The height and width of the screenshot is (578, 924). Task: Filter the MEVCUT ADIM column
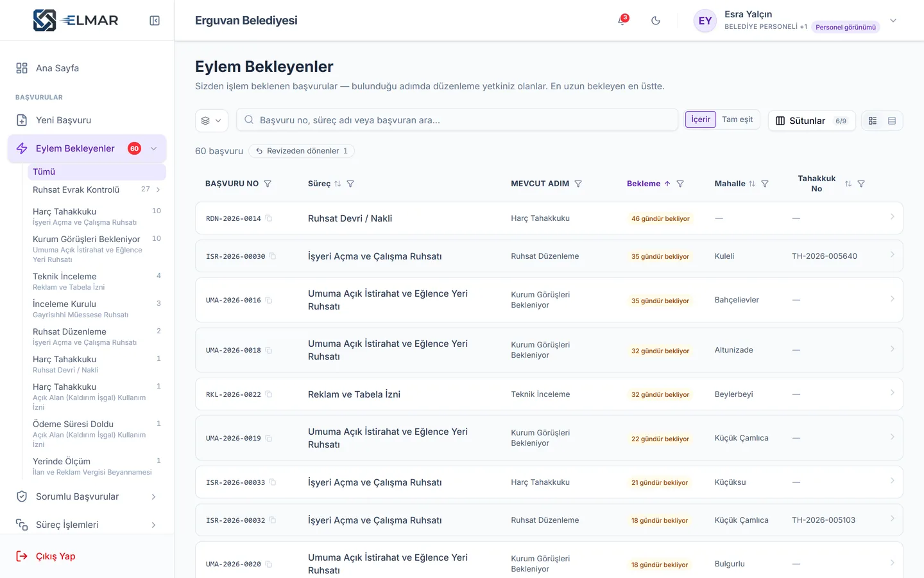[578, 184]
